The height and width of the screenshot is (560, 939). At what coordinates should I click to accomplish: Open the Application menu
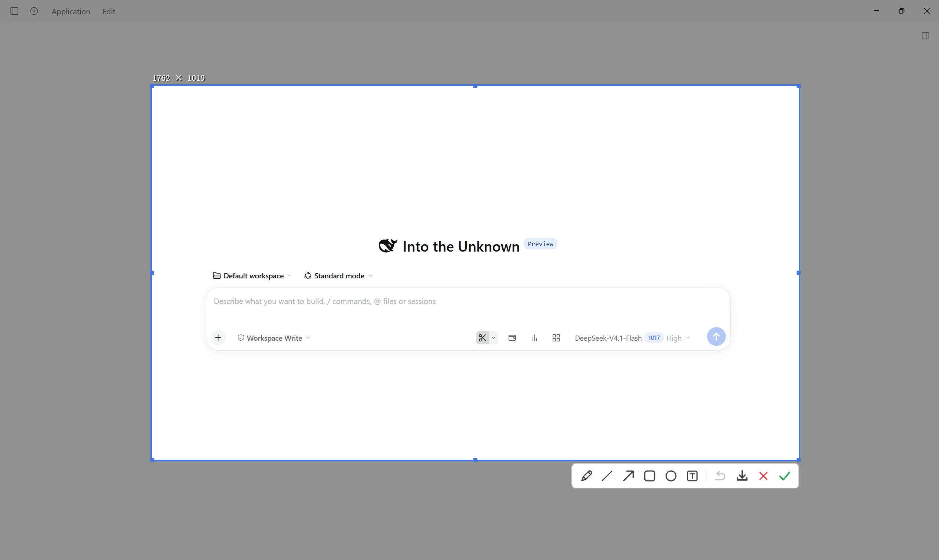point(71,12)
